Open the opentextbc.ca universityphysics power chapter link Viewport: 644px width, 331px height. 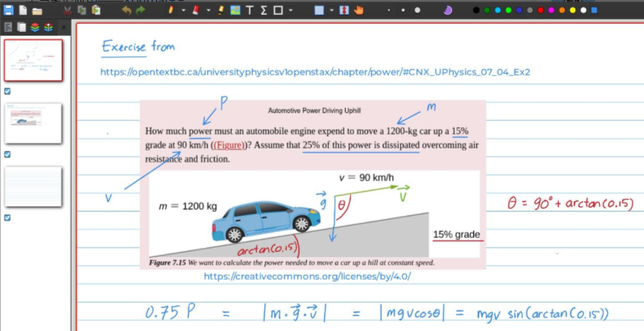coord(315,73)
